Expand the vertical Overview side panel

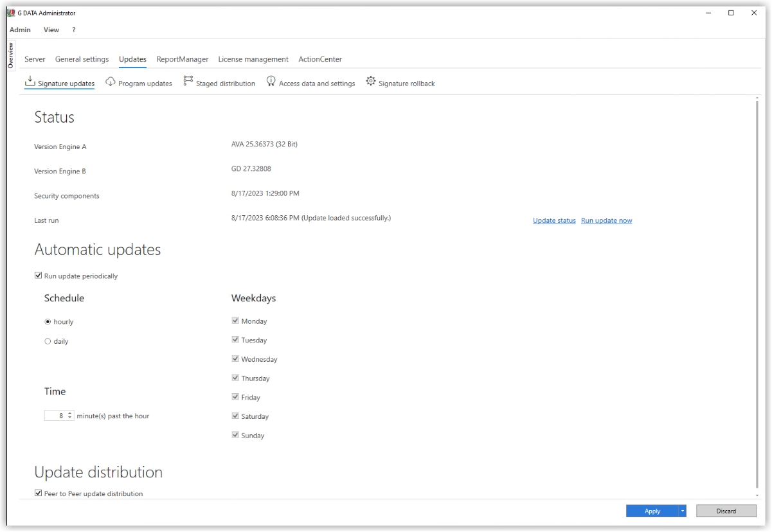[x=10, y=55]
